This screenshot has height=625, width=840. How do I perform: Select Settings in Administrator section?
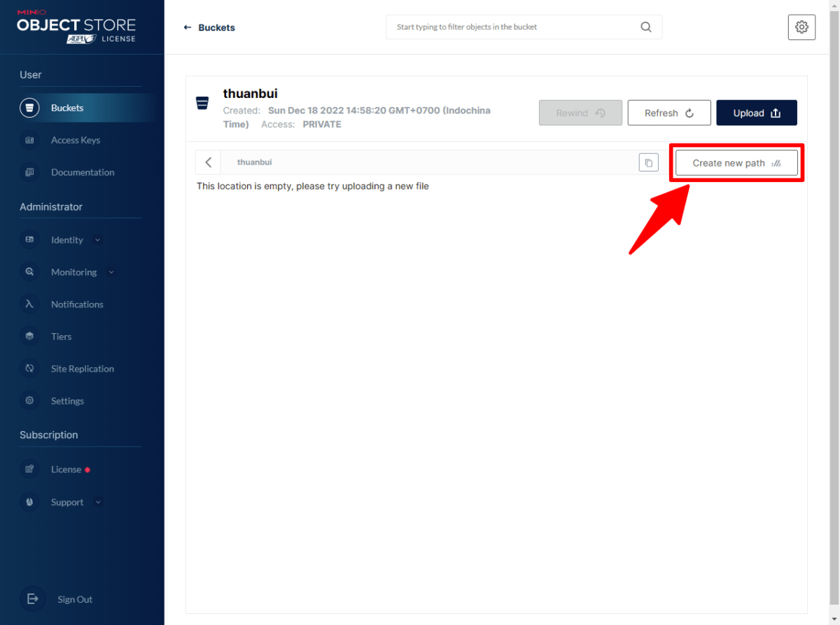tap(67, 401)
